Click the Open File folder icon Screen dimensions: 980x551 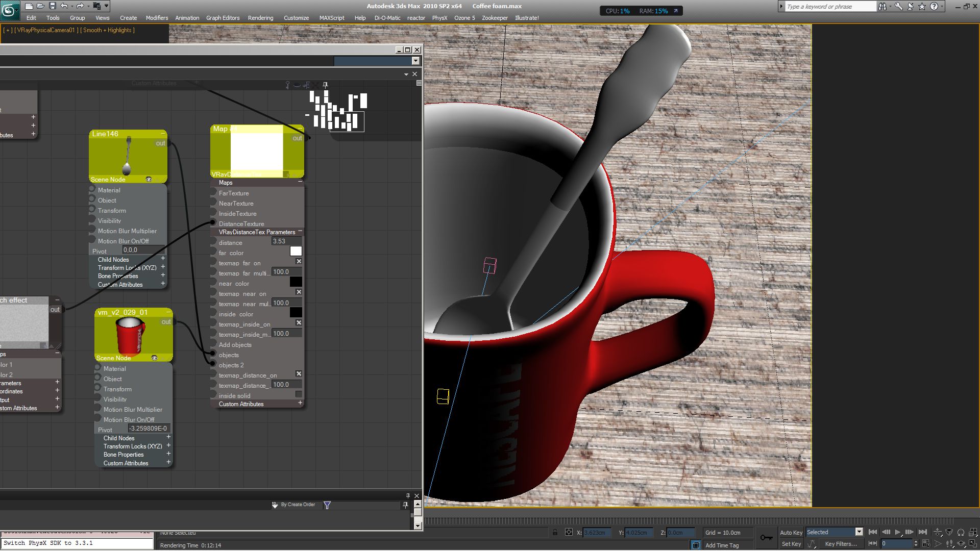40,6
